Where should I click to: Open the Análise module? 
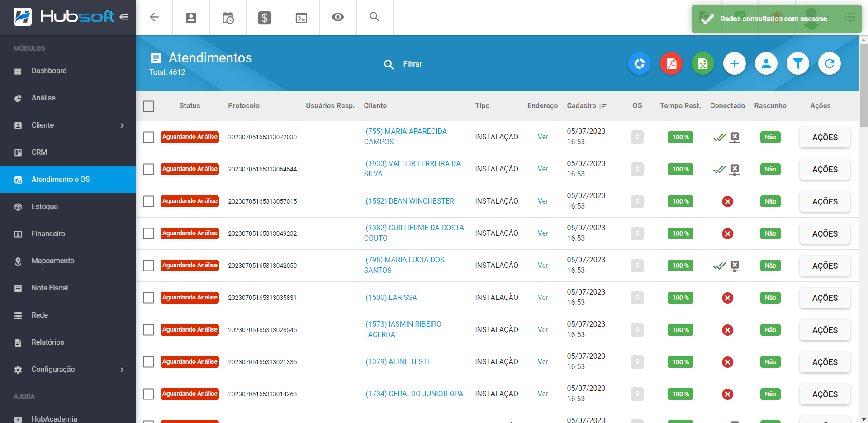point(68,98)
